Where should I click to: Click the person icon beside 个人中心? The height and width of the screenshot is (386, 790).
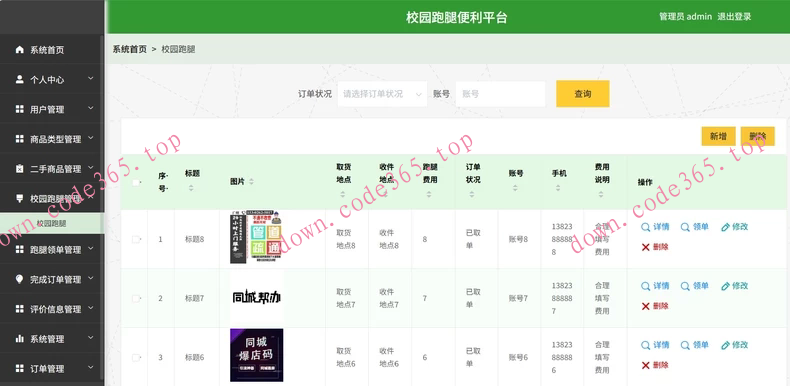pyautogui.click(x=20, y=79)
